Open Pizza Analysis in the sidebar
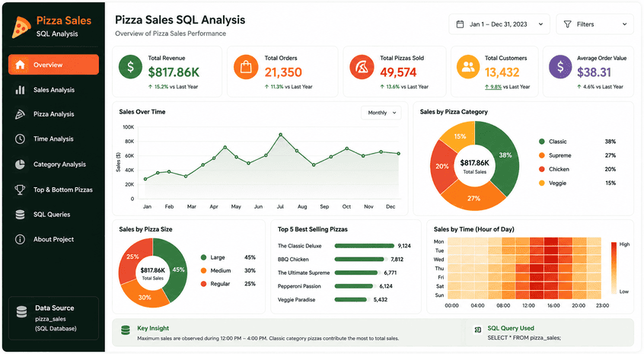Image resolution: width=644 pixels, height=354 pixels. coord(53,114)
